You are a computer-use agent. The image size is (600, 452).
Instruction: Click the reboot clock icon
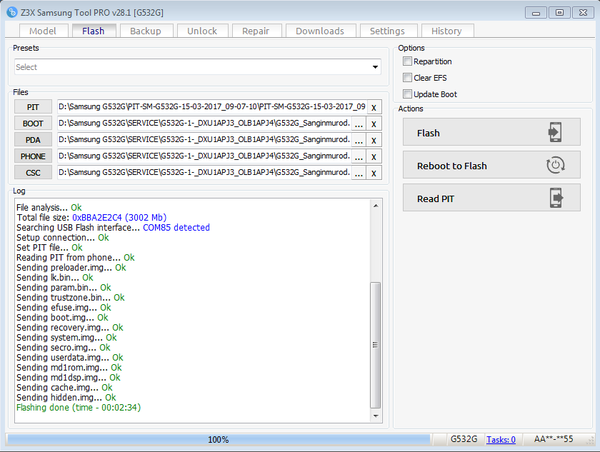point(557,166)
